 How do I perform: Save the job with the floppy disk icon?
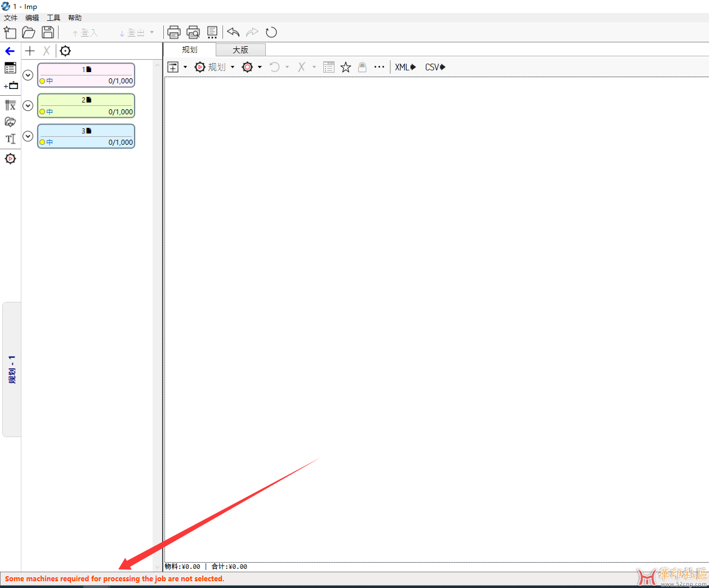[48, 33]
